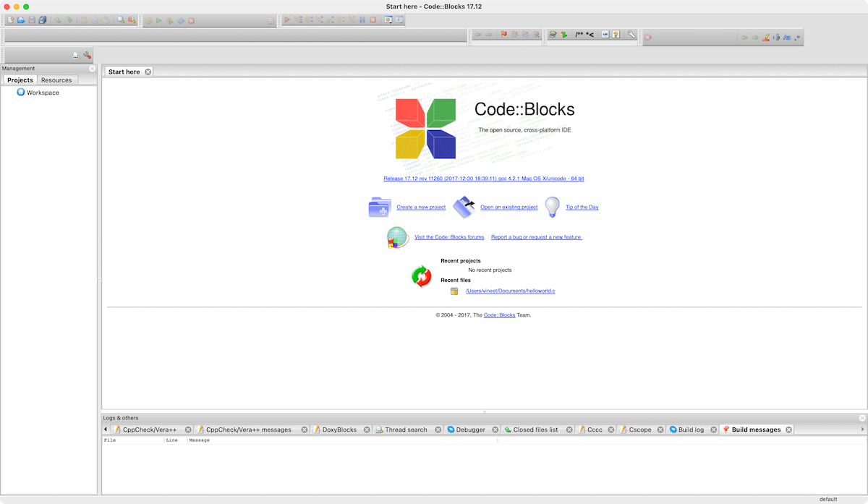The height and width of the screenshot is (504, 868).
Task: Select the Workspace tree item
Action: [x=43, y=93]
